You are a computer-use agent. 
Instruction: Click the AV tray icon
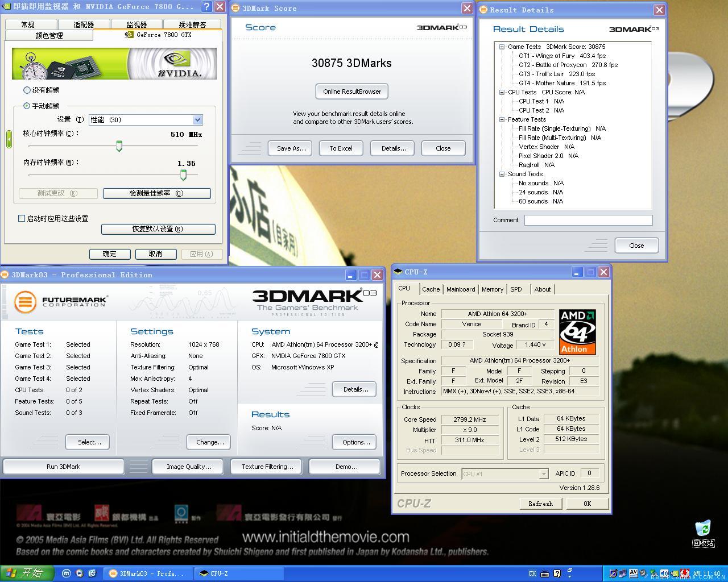(634, 573)
